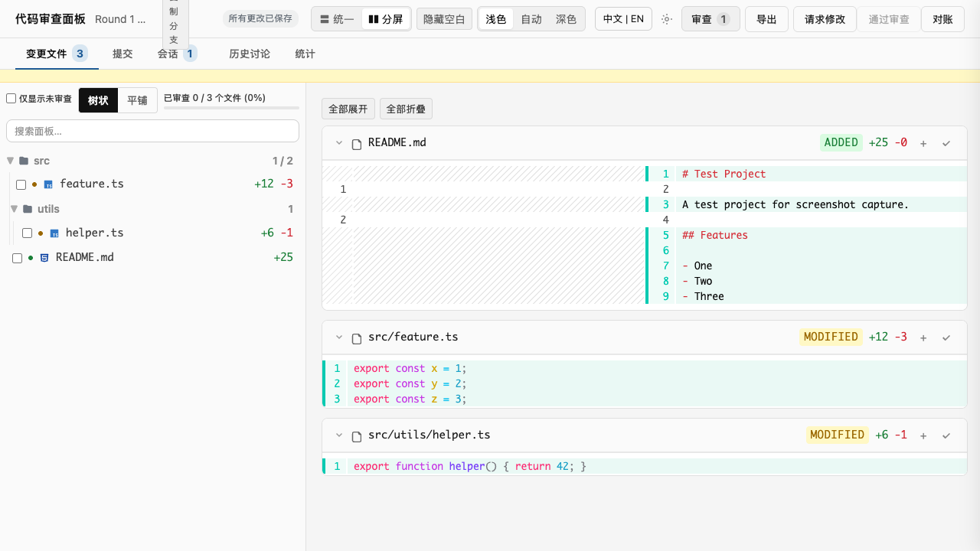The height and width of the screenshot is (551, 980).
Task: Mark src/feature.ts reviewed with checkmark icon
Action: click(946, 337)
